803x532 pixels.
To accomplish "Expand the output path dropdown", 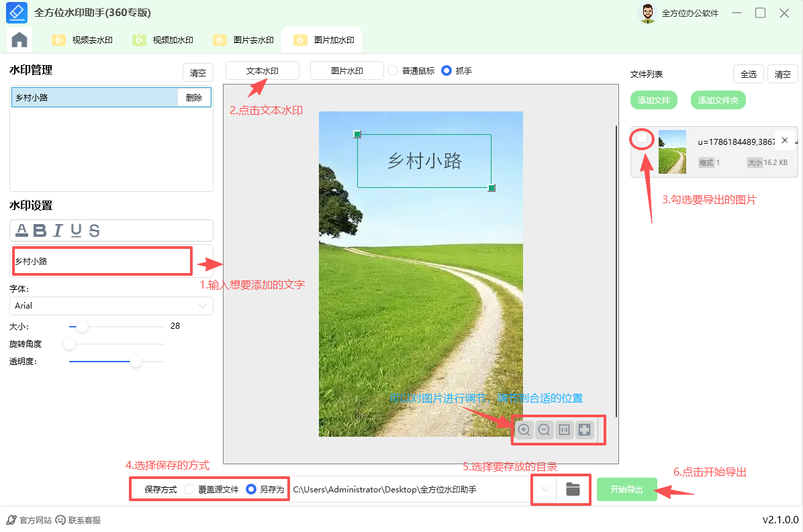I will [x=546, y=489].
